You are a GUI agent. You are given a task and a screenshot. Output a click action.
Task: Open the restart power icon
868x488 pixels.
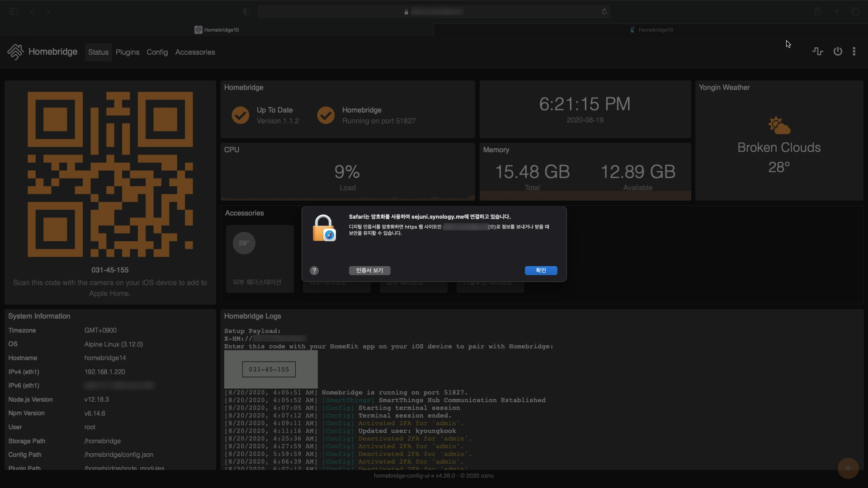click(838, 52)
